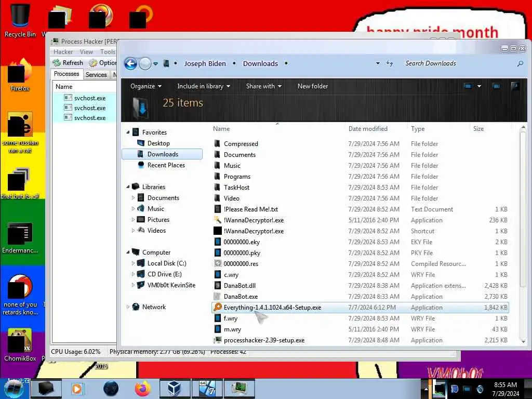Open the Organize menu
The width and height of the screenshot is (532, 399).
click(146, 86)
